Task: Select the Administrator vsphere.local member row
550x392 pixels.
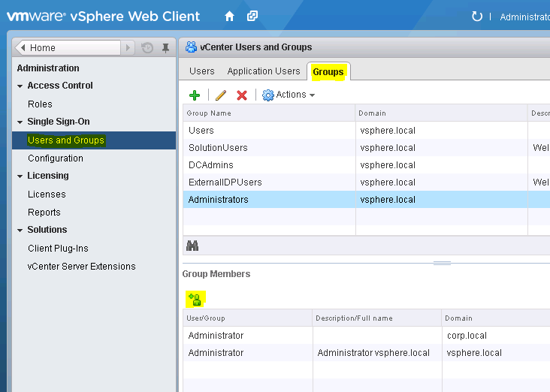Action: tap(367, 353)
